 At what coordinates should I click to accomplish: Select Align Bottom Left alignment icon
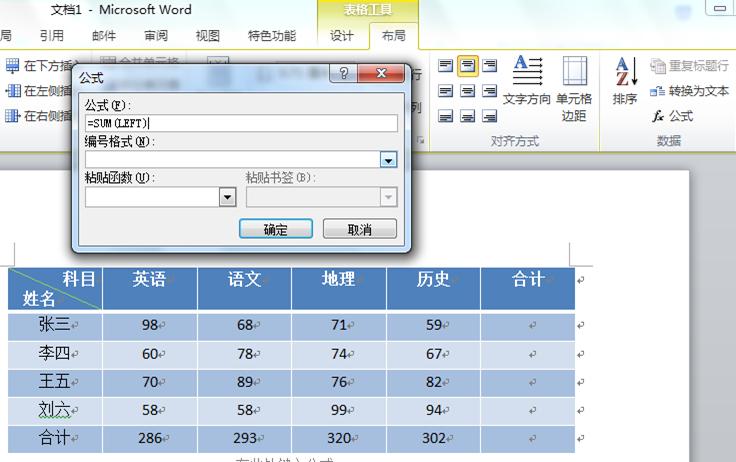tap(445, 116)
